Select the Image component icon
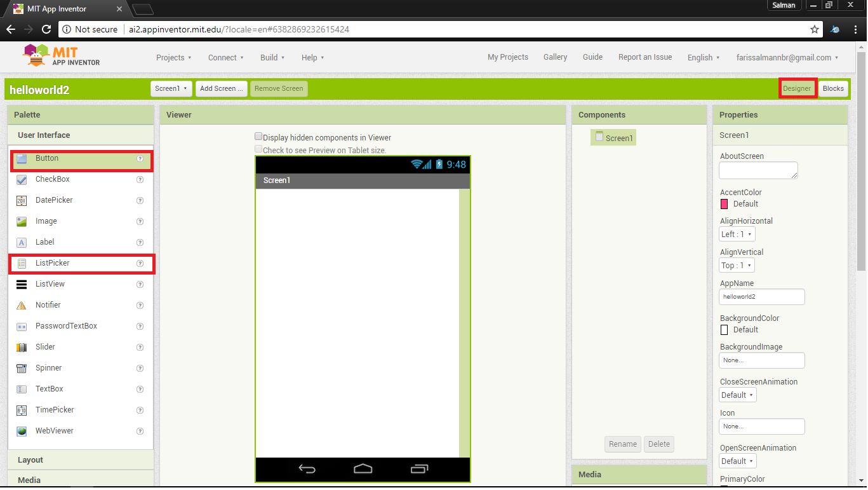The height and width of the screenshot is (490, 868). [22, 222]
